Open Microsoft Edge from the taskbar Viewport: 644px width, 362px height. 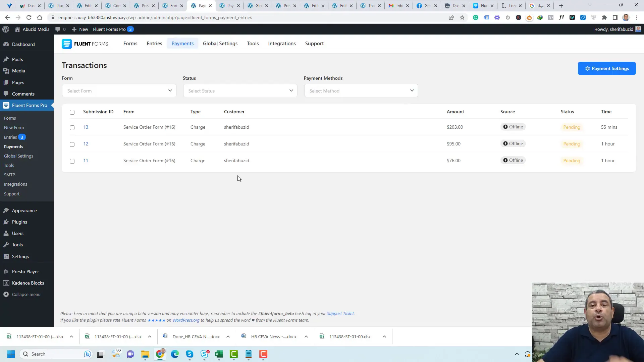[x=175, y=354]
